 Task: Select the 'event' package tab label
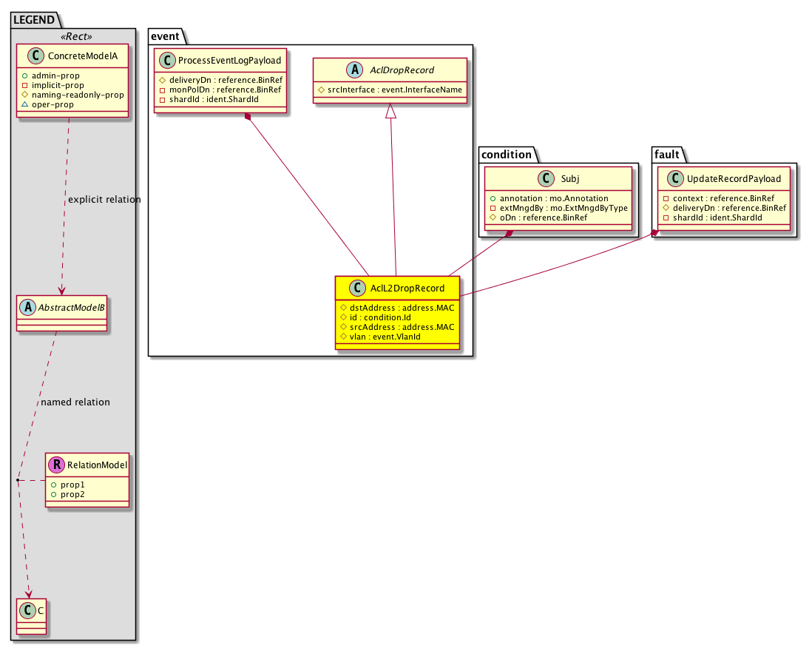tap(164, 36)
